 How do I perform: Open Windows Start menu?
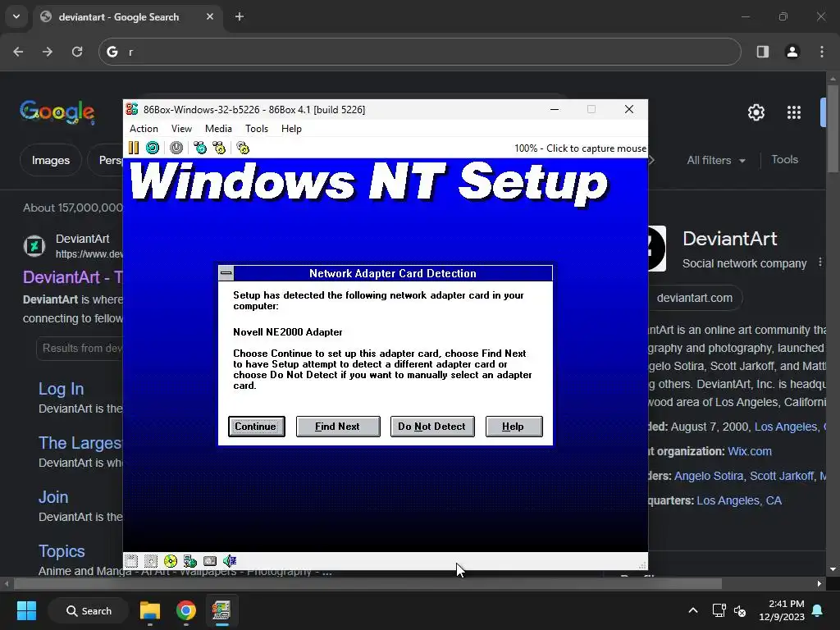point(26,610)
